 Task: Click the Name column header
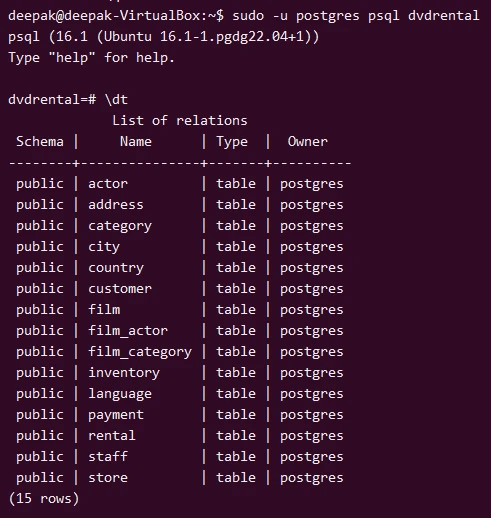pyautogui.click(x=136, y=141)
